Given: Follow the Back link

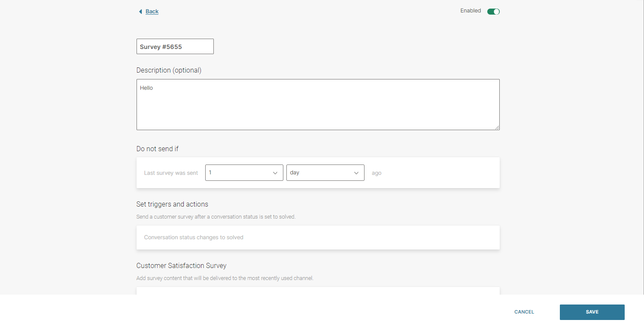Looking at the screenshot, I should [152, 12].
